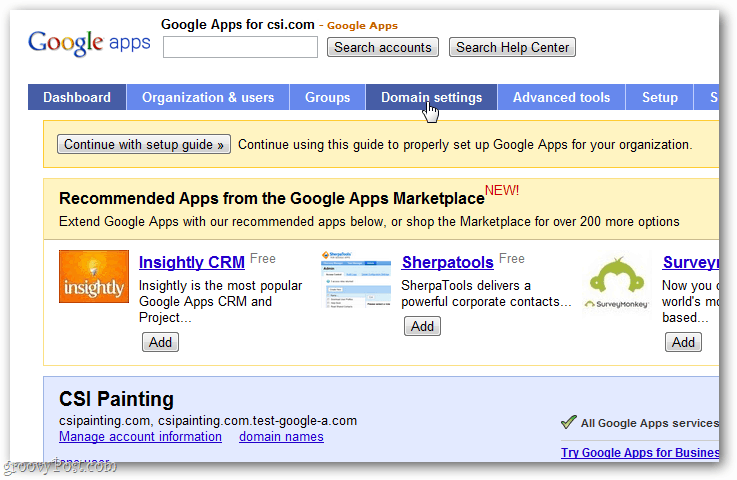Switch to Organization & users tab
The width and height of the screenshot is (737, 480).
pos(208,97)
